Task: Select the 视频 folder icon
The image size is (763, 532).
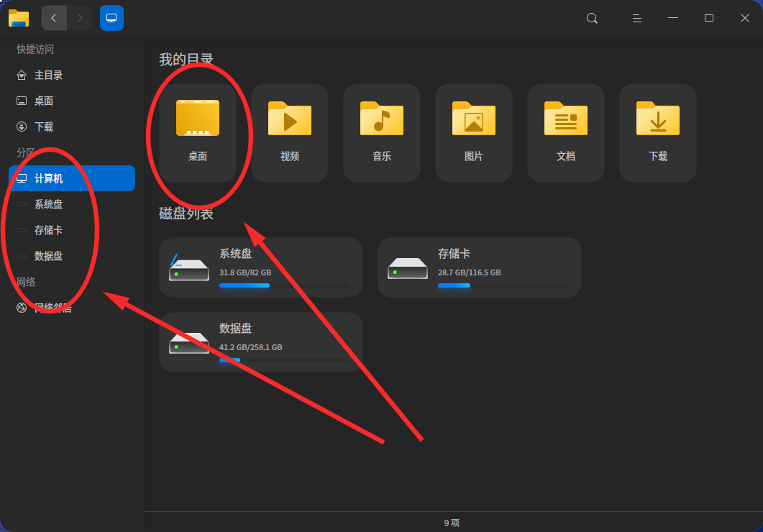Action: 290,118
